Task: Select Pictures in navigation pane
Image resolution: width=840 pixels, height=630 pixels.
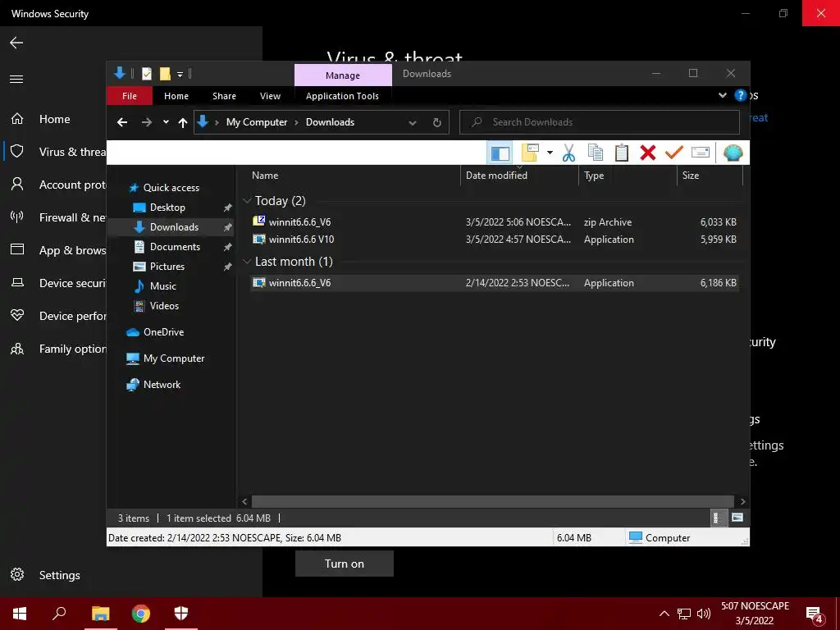Action: (167, 267)
